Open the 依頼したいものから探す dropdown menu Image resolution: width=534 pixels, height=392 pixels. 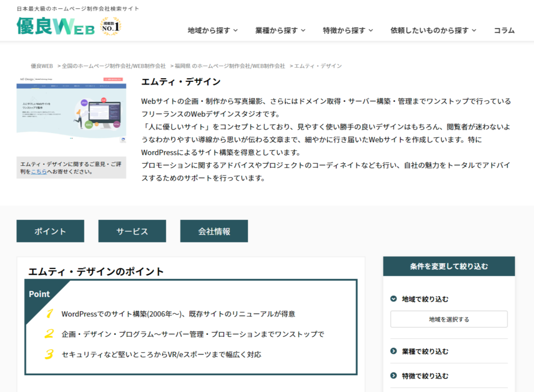pos(433,30)
